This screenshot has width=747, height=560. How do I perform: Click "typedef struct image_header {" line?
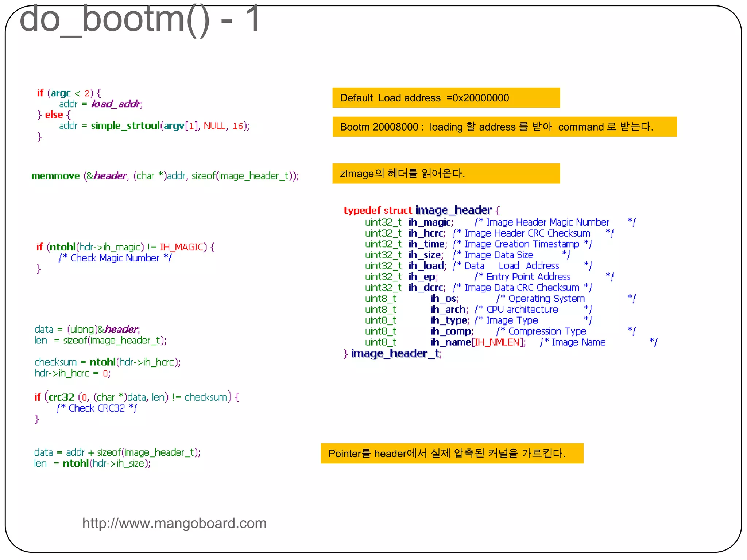422,210
